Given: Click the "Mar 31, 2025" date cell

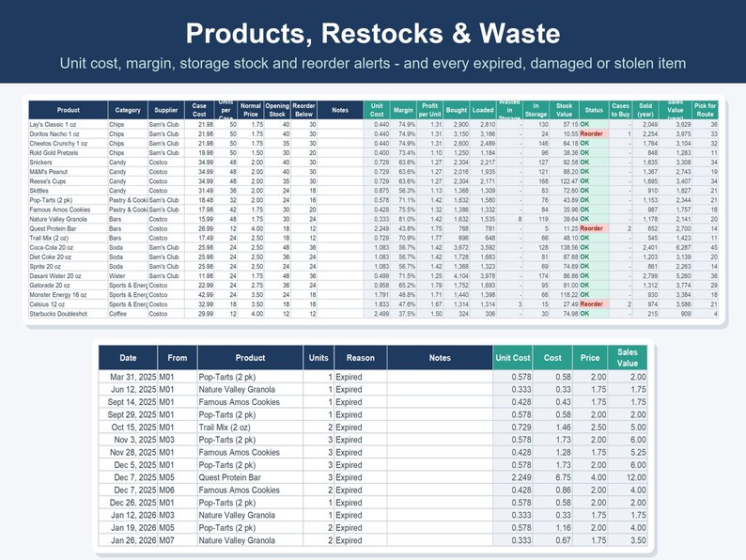Looking at the screenshot, I should pos(128,377).
